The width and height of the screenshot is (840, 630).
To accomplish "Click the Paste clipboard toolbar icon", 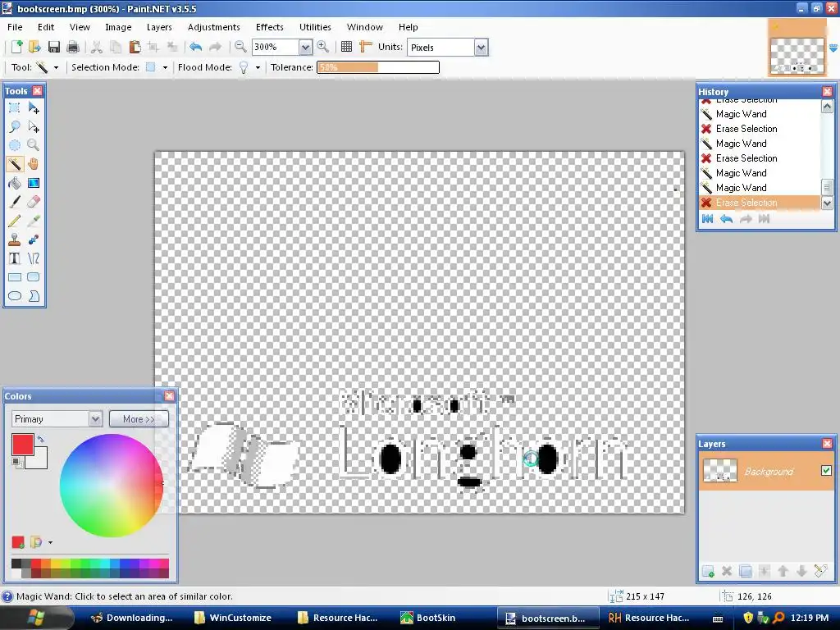I will tap(135, 47).
